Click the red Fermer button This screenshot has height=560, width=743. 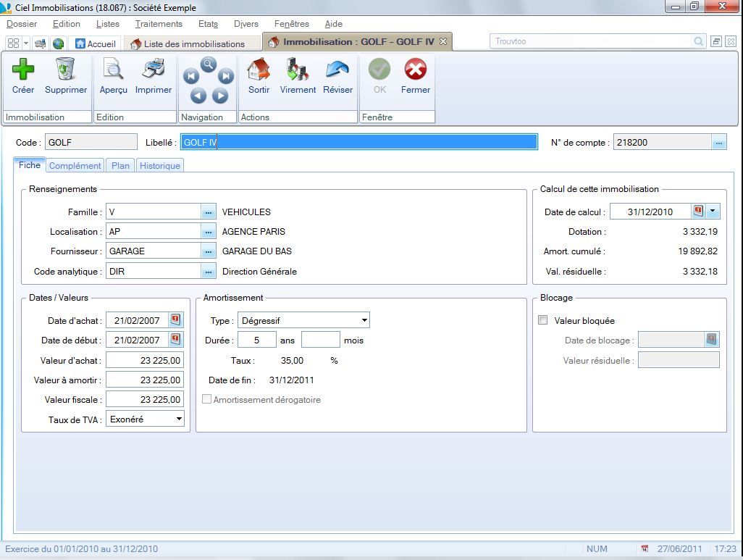[x=415, y=71]
